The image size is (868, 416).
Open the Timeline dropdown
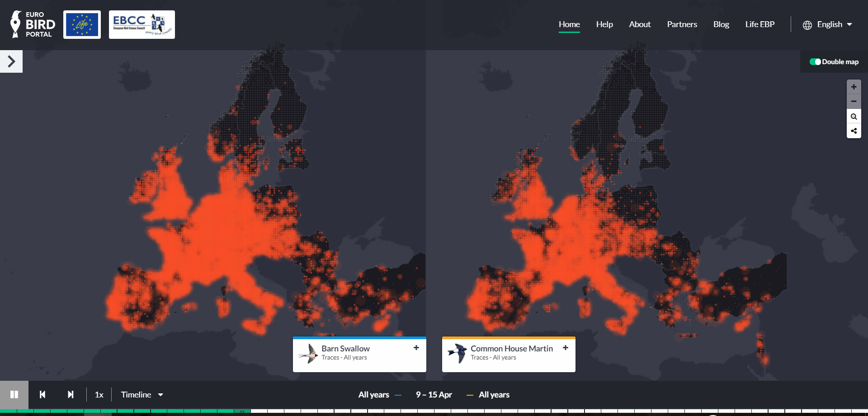pyautogui.click(x=142, y=394)
